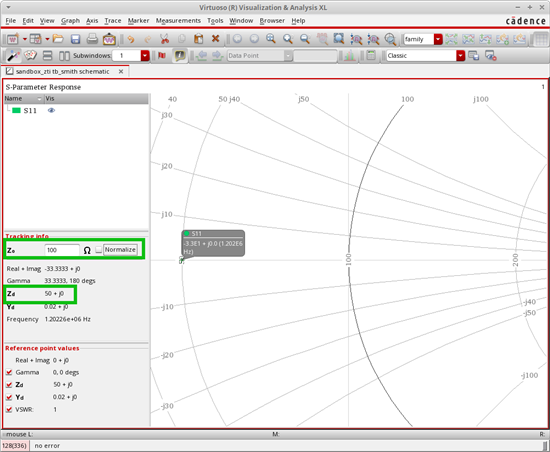Click the new window icon
Image resolution: width=550 pixels, height=452 pixels.
click(13, 39)
